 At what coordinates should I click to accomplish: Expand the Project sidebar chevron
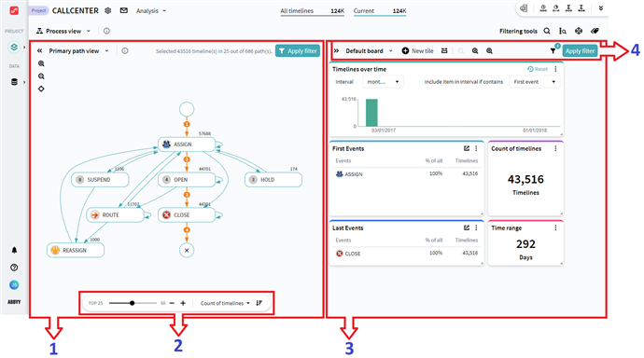24,48
